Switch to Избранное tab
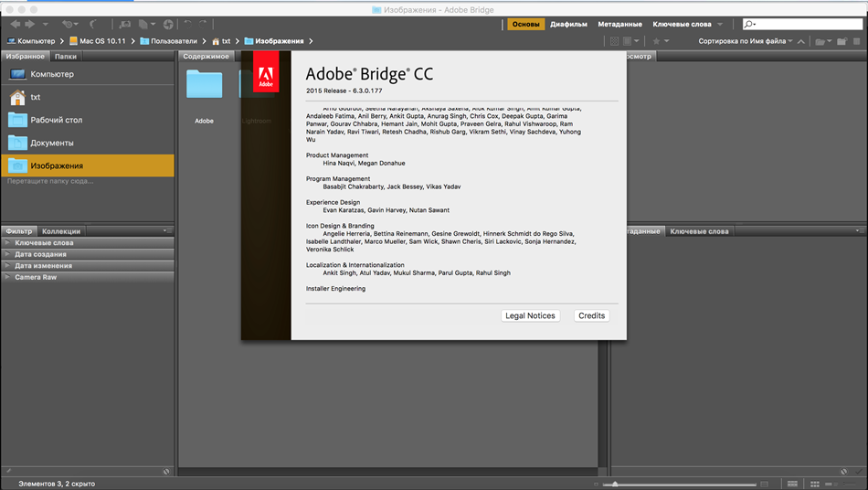This screenshot has height=490, width=868. pos(26,56)
